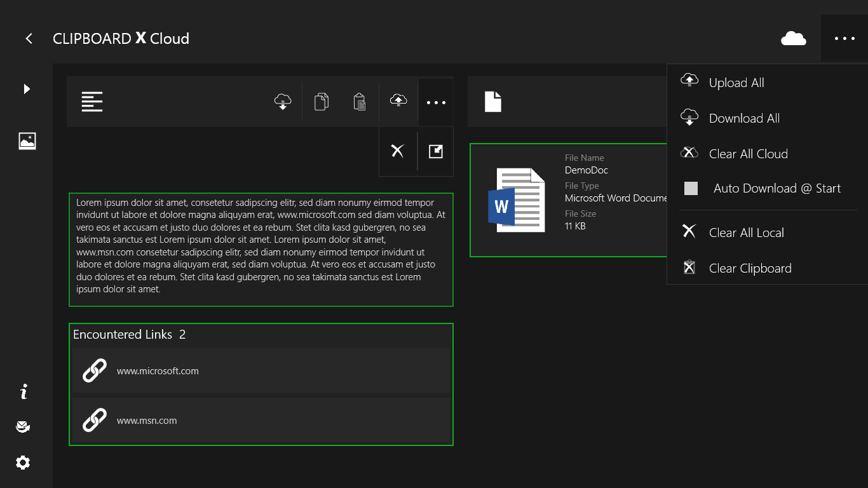Expand the left sidebar with the play arrow
868x488 pixels.
point(27,89)
